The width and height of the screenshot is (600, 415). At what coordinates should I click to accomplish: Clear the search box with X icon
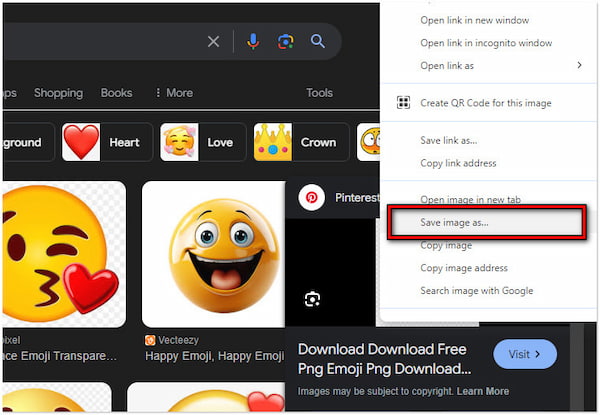213,41
